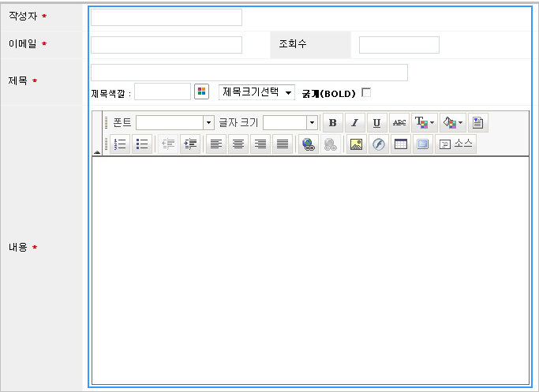
Task: Open the background color picker
Action: click(x=453, y=123)
